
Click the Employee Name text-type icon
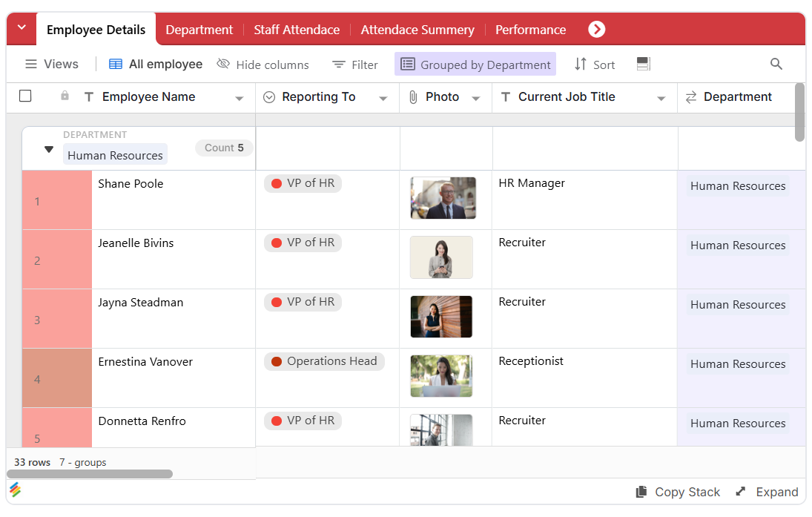click(x=89, y=97)
